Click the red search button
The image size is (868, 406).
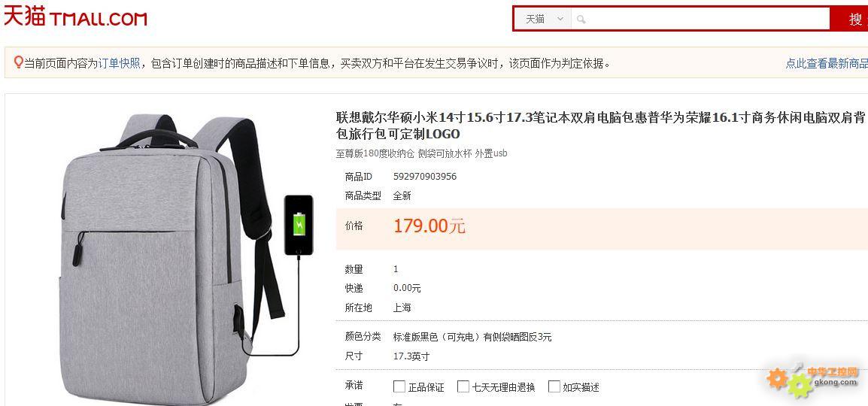coord(848,19)
